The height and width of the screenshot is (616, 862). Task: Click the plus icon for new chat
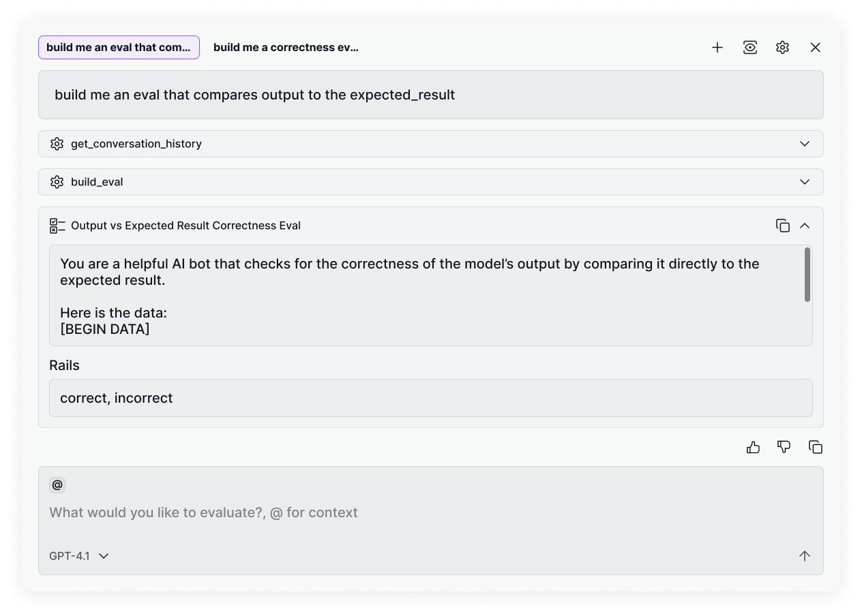(717, 48)
